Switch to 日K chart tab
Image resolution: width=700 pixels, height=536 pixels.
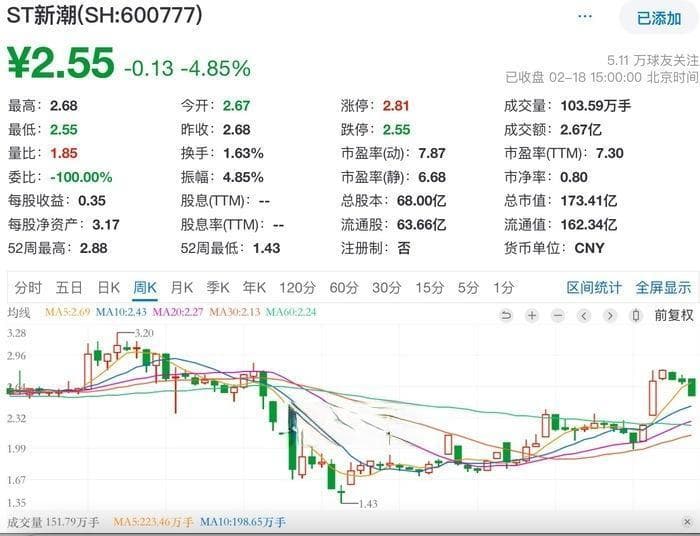pyautogui.click(x=108, y=288)
